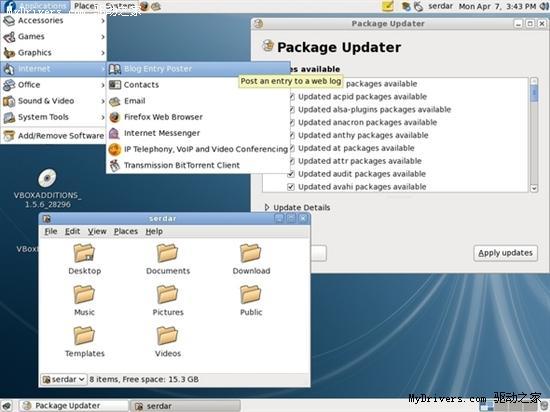The image size is (550, 412).
Task: Expand the Graphics submenu
Action: [x=53, y=53]
